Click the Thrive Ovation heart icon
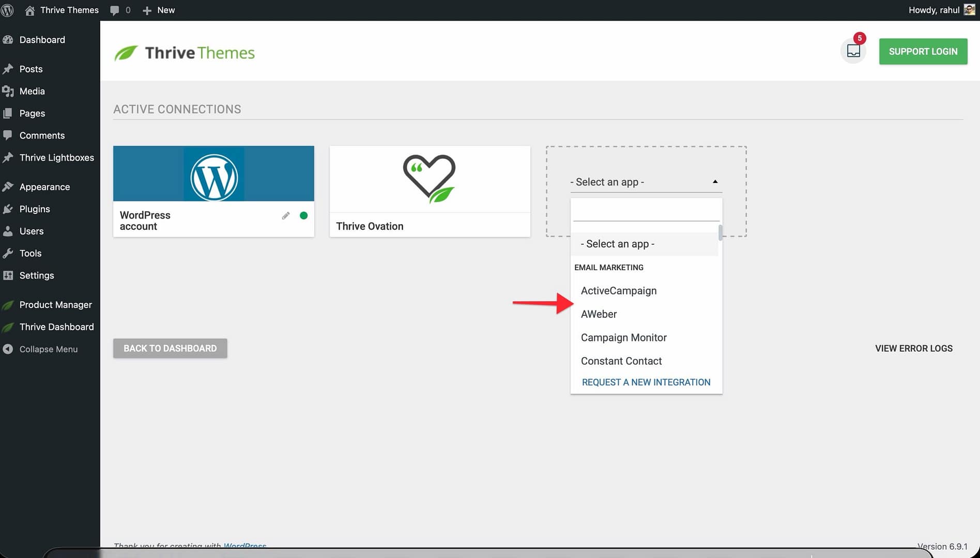 429,178
